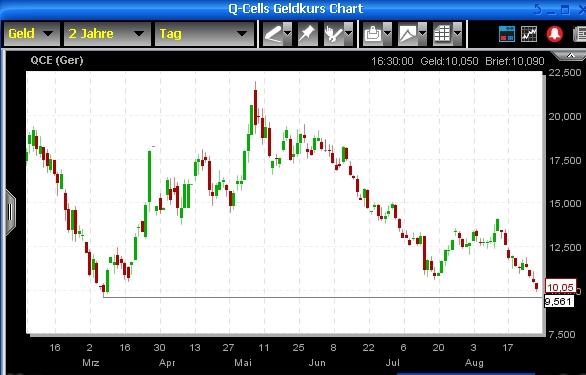This screenshot has width=586, height=375.
Task: Click the Q-Cells Geldkurs Chart title bar
Action: (296, 9)
